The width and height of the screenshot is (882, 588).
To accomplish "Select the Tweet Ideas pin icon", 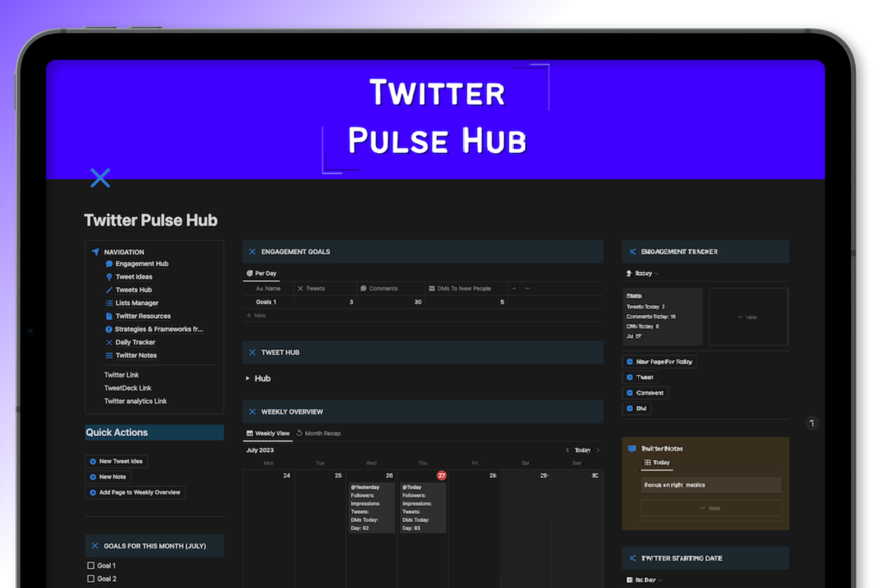I will (109, 276).
